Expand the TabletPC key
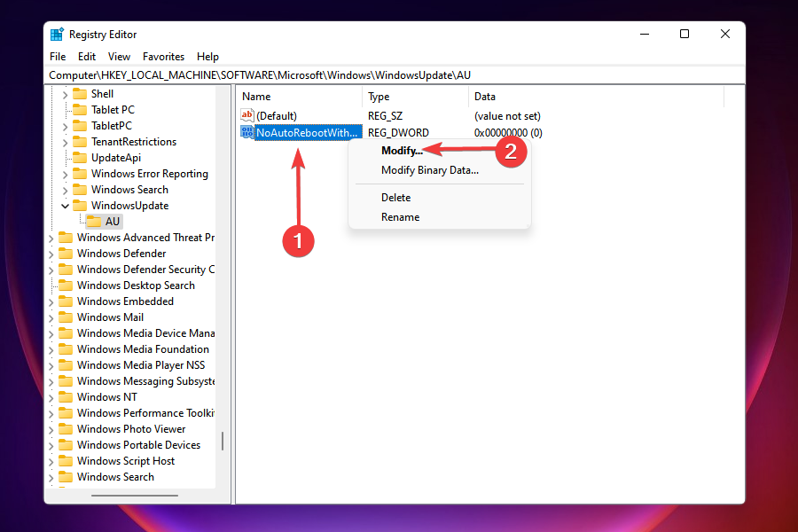 click(65, 126)
